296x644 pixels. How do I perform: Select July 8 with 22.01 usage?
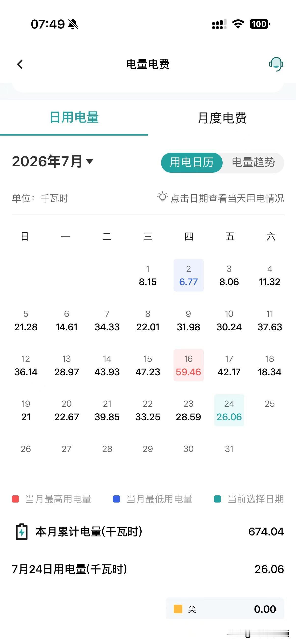coord(148,320)
